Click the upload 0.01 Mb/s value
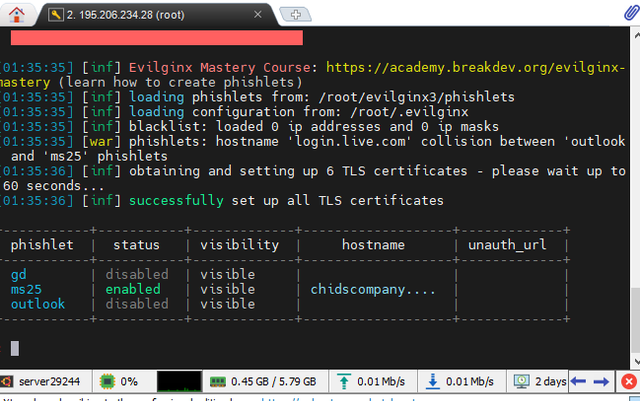The height and width of the screenshot is (401, 640). [381, 381]
